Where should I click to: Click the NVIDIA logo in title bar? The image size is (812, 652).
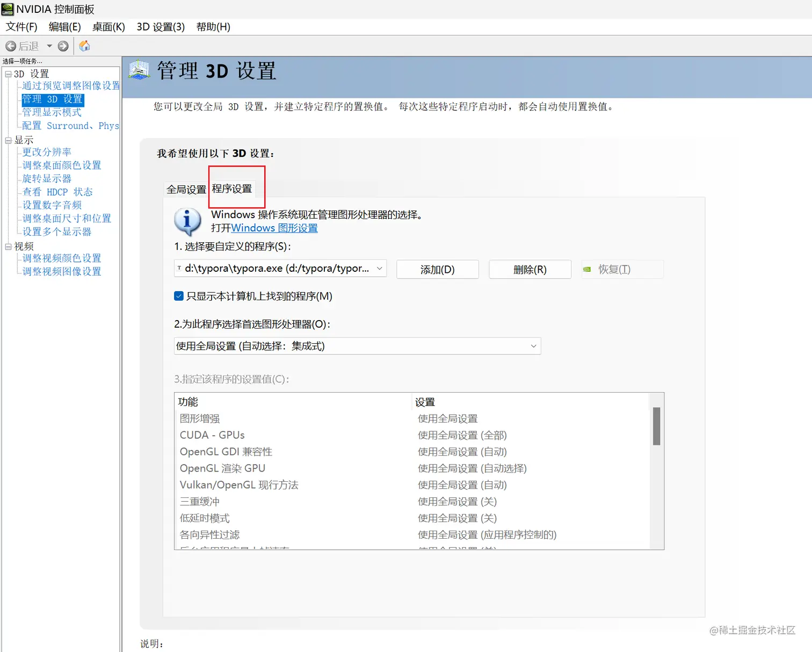(8, 9)
